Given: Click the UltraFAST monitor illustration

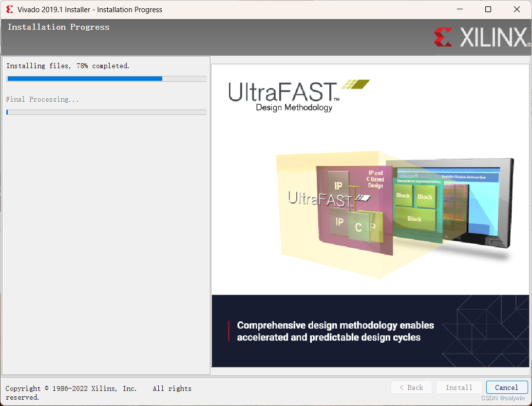Looking at the screenshot, I should 395,214.
